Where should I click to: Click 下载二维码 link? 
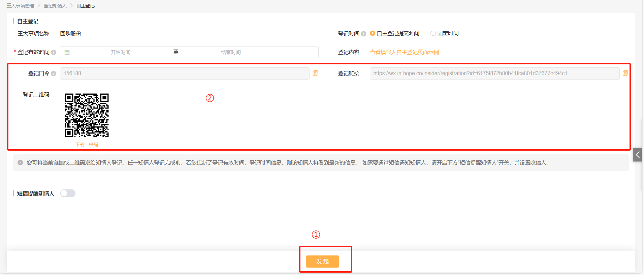87,145
